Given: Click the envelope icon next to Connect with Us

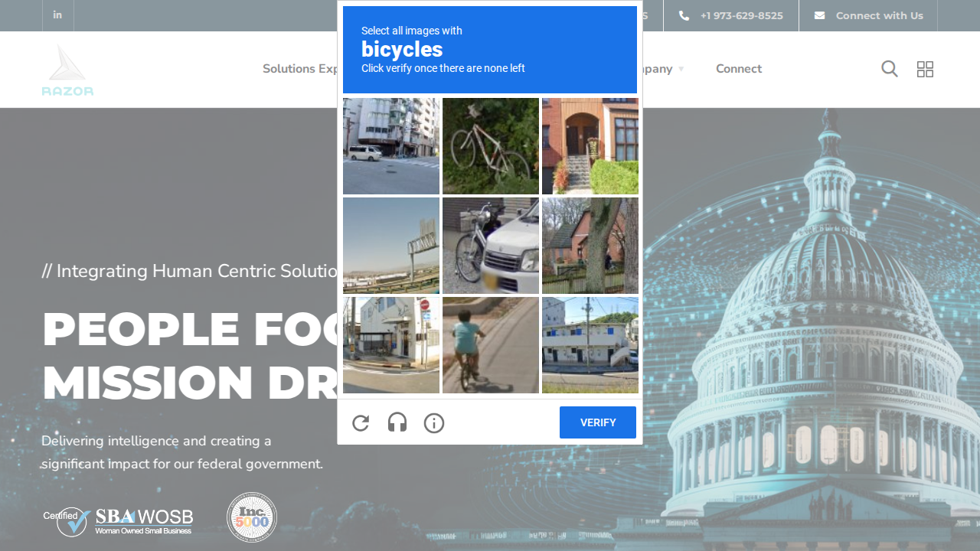Looking at the screenshot, I should coord(819,15).
